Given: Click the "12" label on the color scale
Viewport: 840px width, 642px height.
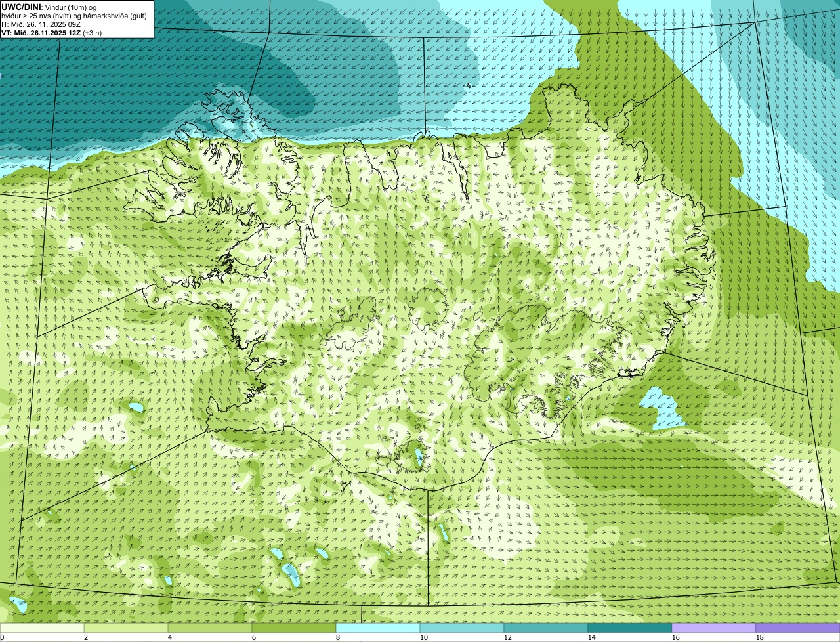Looking at the screenshot, I should click(x=507, y=637).
